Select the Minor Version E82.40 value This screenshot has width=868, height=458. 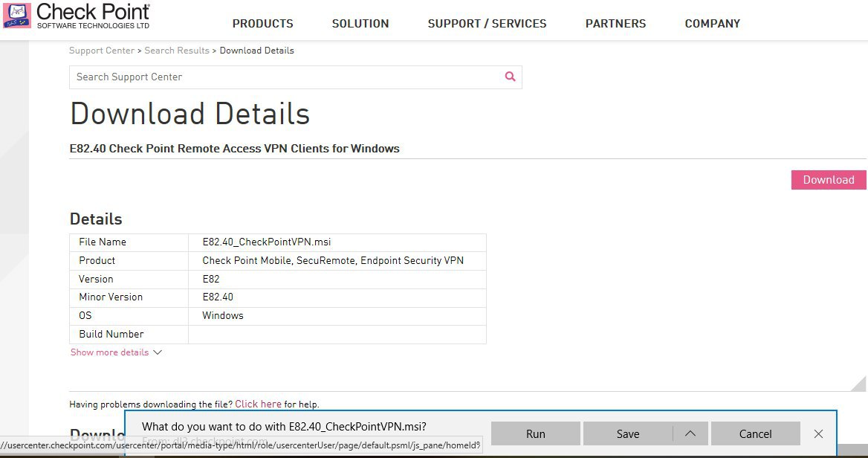click(218, 297)
